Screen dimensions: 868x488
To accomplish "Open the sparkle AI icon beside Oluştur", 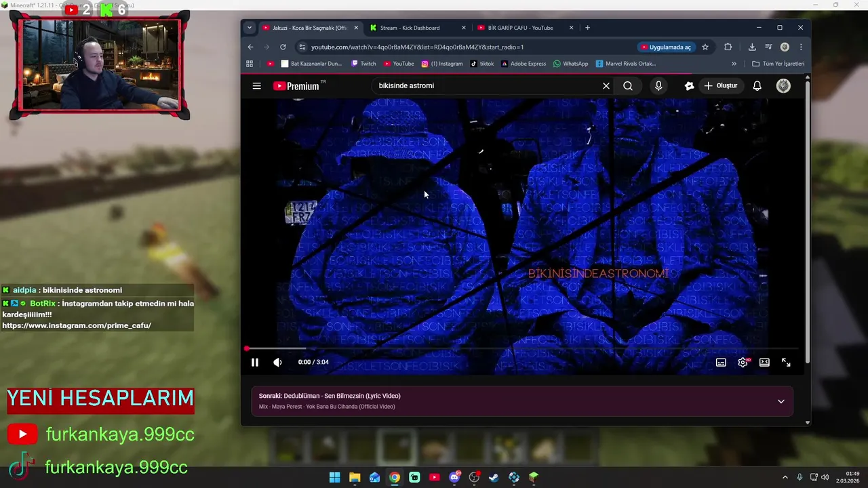I will coord(689,86).
